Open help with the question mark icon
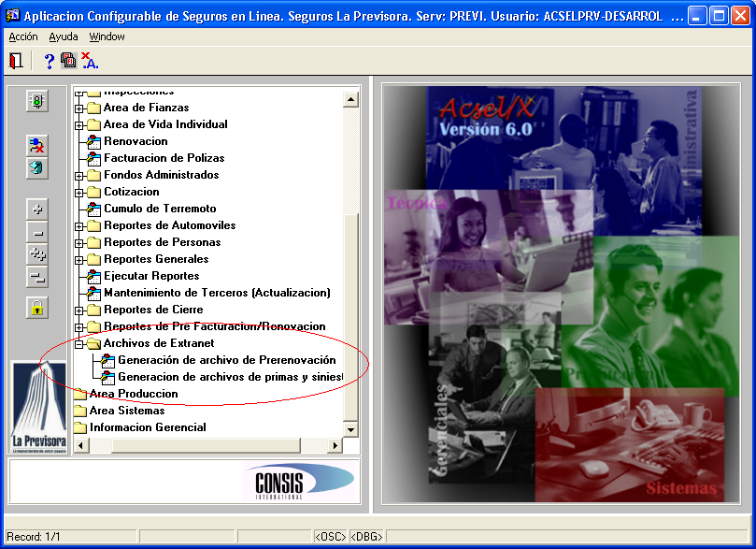 pos(49,62)
